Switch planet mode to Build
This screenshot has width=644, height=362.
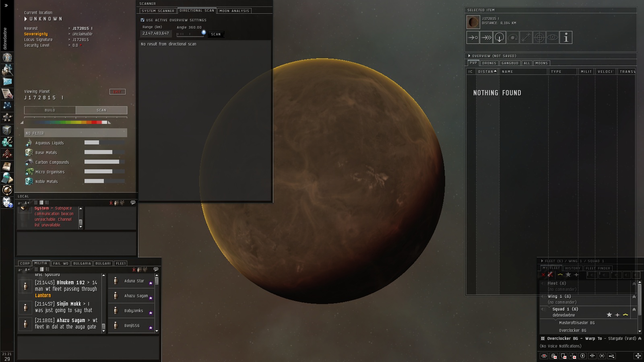pyautogui.click(x=50, y=110)
